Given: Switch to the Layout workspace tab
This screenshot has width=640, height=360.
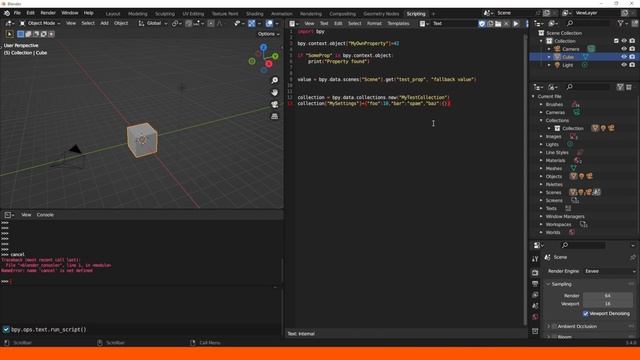Looking at the screenshot, I should click(x=113, y=14).
